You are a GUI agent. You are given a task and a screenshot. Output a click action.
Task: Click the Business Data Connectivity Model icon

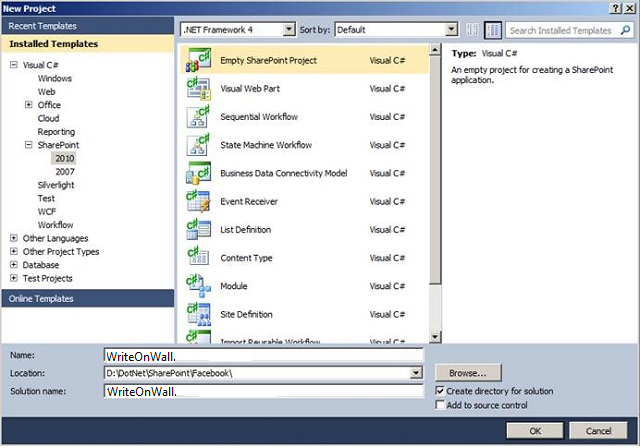198,173
